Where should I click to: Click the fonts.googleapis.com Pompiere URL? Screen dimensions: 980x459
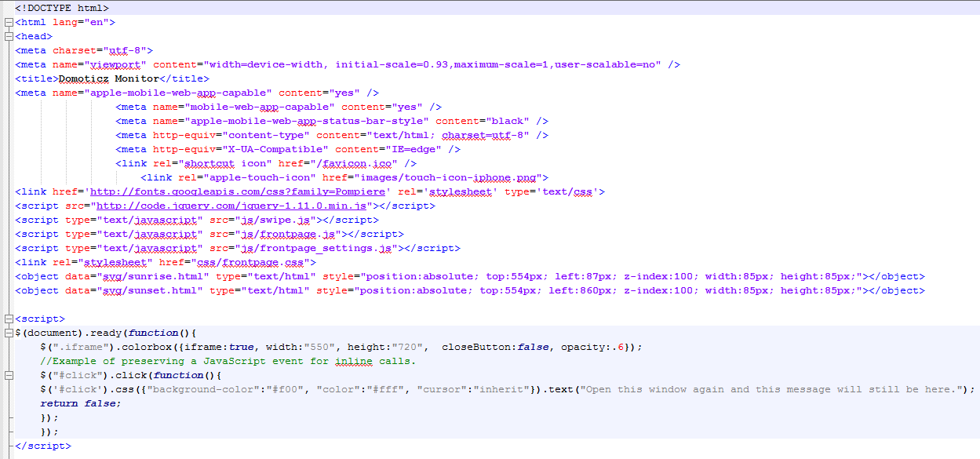pos(238,191)
